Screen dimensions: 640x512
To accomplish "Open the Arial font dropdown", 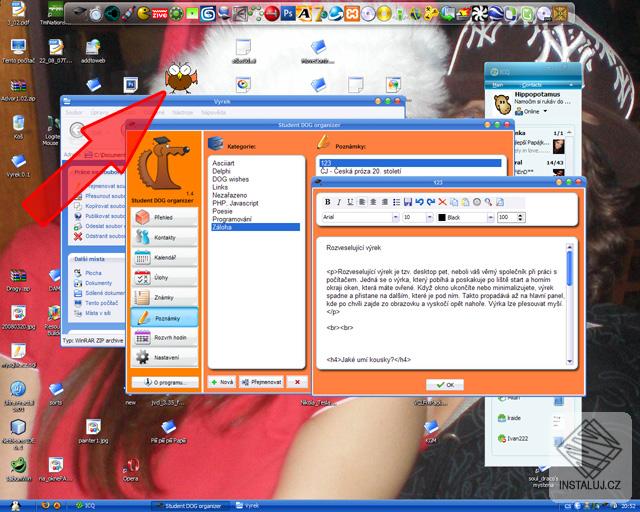I will click(395, 218).
